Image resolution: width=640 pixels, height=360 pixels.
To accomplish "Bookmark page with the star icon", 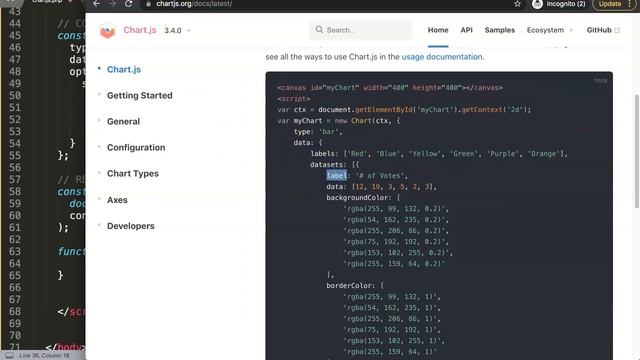I will (518, 4).
